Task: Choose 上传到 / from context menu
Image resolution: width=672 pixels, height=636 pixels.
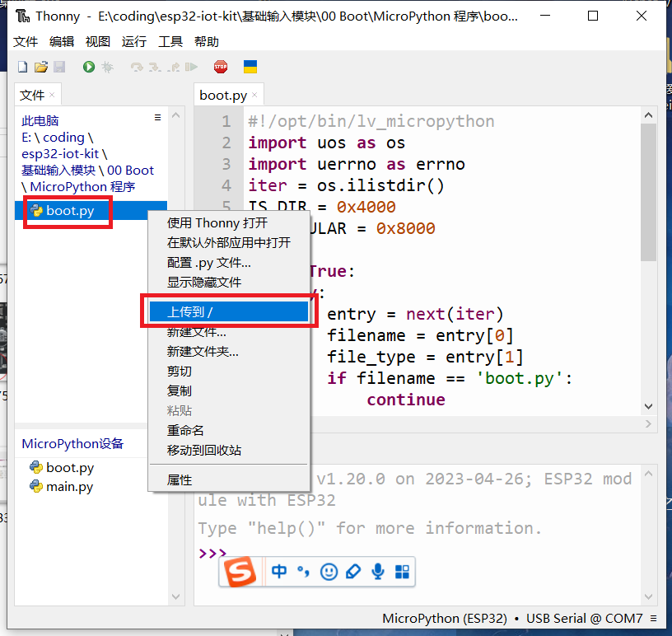Action: 228,311
